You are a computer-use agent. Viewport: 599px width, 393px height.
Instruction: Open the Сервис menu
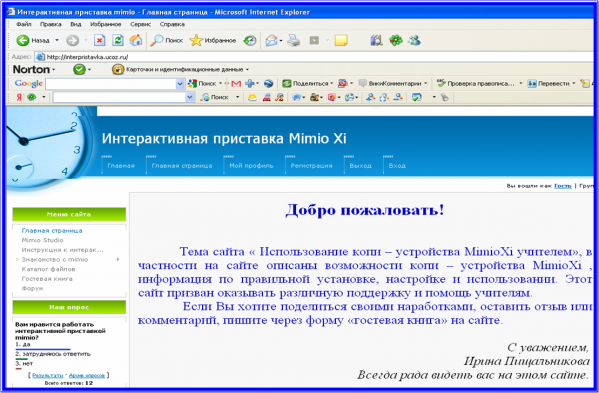point(141,24)
